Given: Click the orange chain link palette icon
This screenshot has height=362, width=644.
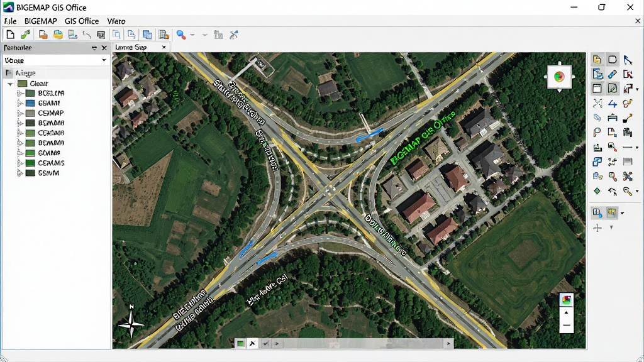Looking at the screenshot, I should (x=628, y=104).
